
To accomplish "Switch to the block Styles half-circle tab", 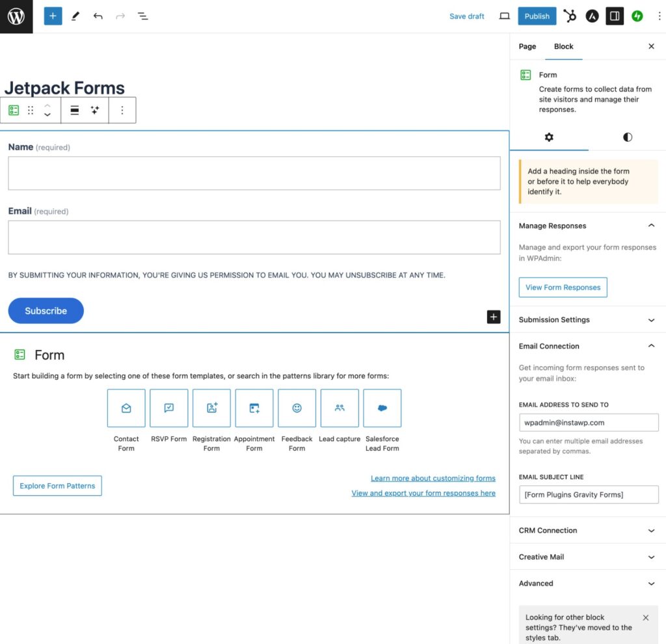I will tap(627, 137).
